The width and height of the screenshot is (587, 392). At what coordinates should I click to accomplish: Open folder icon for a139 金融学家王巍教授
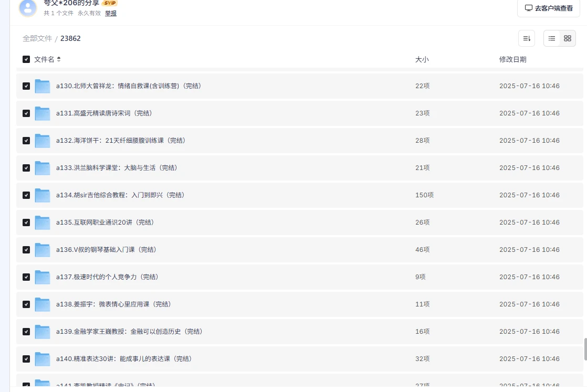(43, 332)
